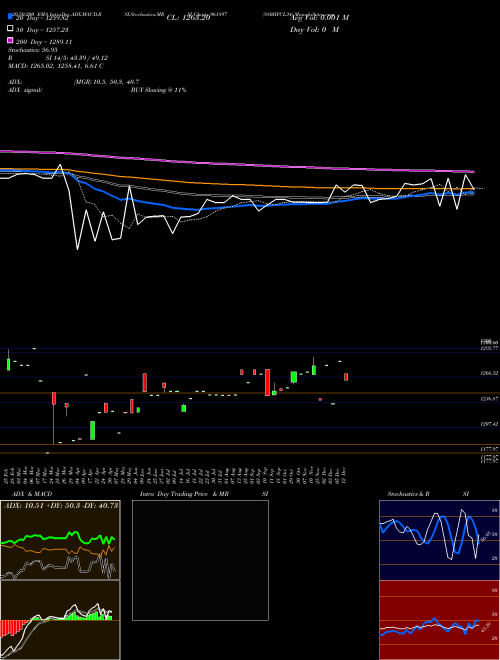
Task: Click the white 50 Day EMA legend swatch
Action: point(10,29)
